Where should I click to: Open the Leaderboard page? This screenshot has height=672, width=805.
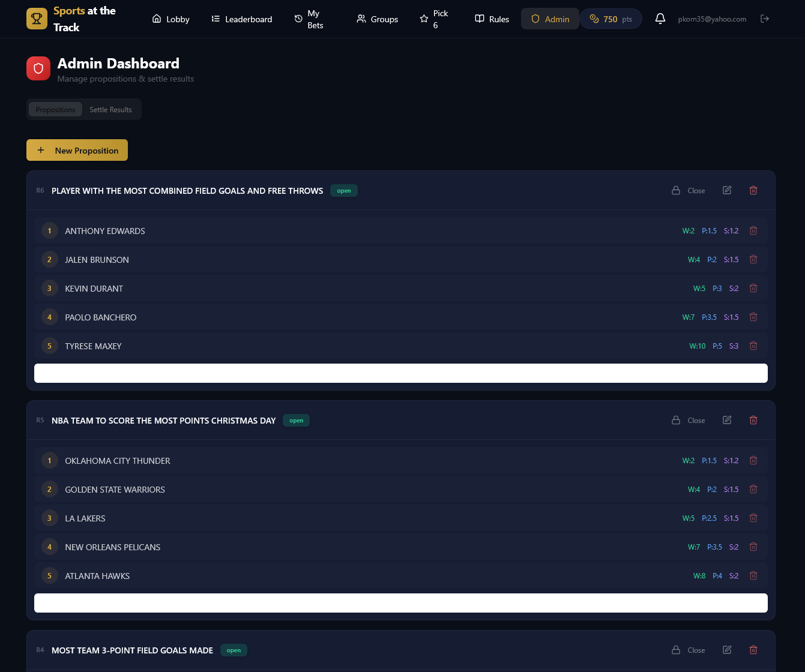[241, 19]
